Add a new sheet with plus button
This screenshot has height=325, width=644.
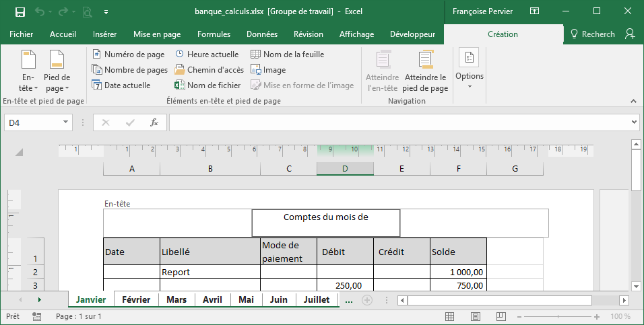367,300
